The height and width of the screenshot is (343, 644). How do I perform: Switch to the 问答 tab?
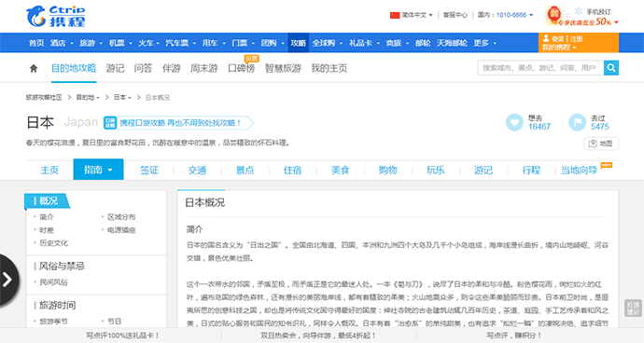143,68
